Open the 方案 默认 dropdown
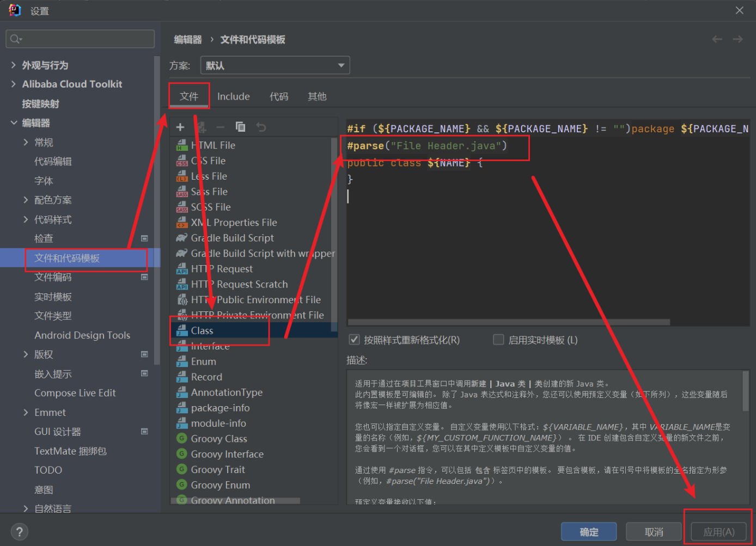The height and width of the screenshot is (546, 756). [x=275, y=65]
